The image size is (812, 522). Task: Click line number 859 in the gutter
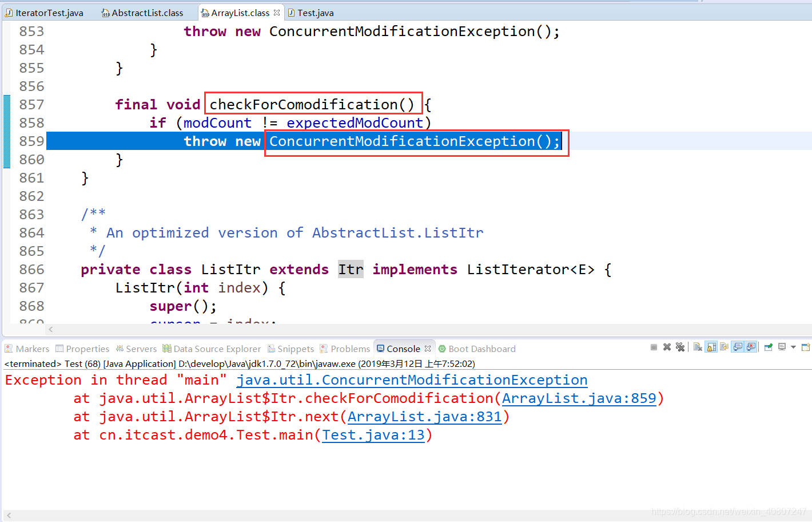click(x=31, y=141)
